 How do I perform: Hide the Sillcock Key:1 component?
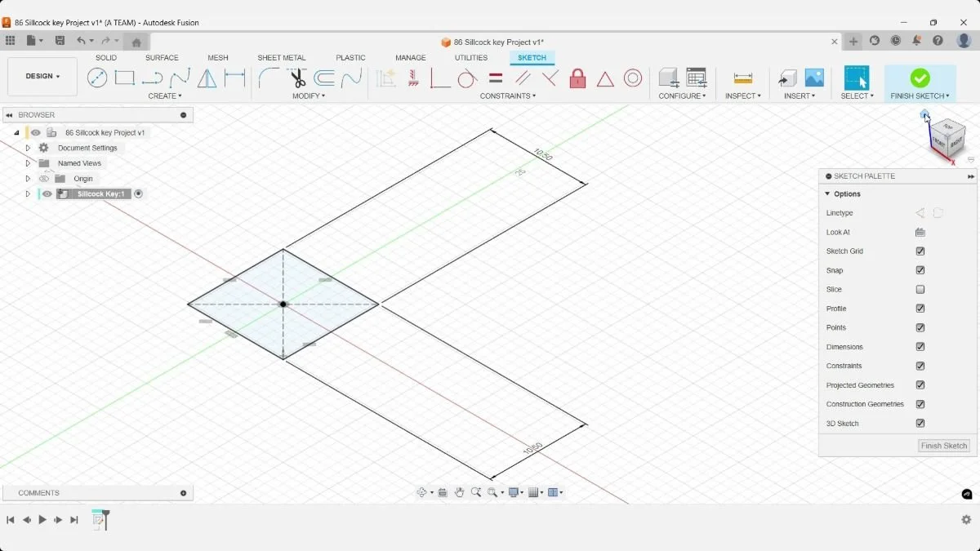(47, 194)
